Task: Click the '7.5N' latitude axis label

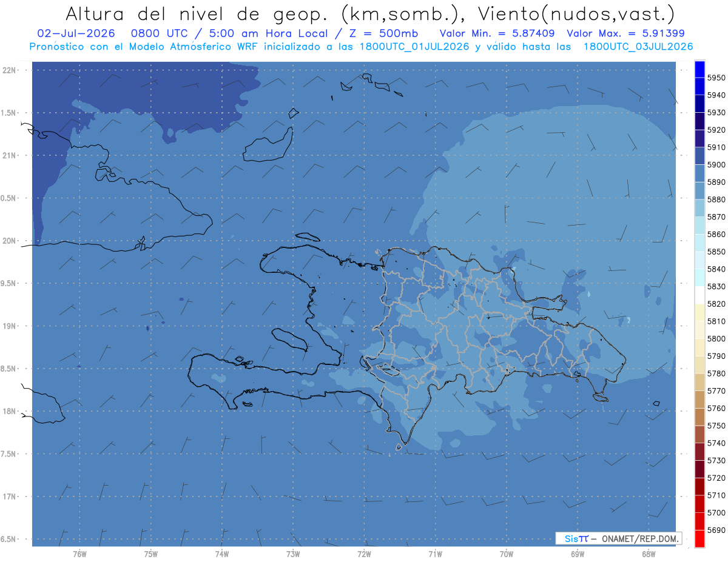Action: coord(9,453)
